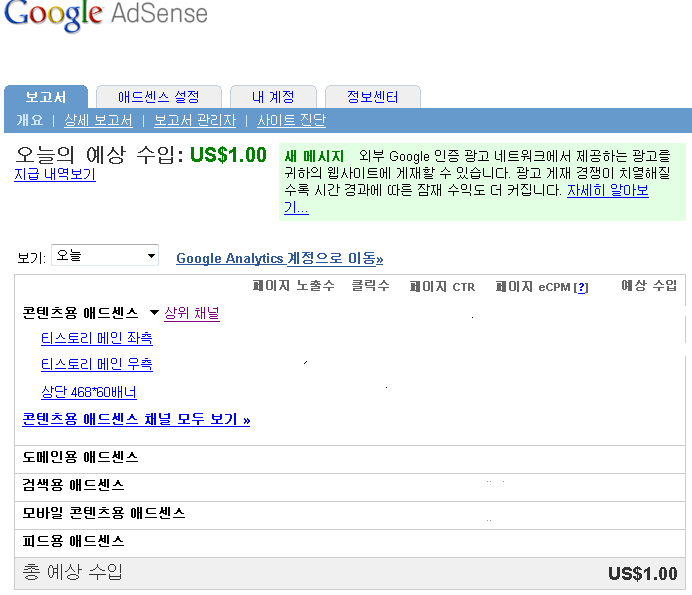Select the 모바일 콘텐츠용 애드센스 row label
Screen dimensions: 692x595
click(104, 513)
